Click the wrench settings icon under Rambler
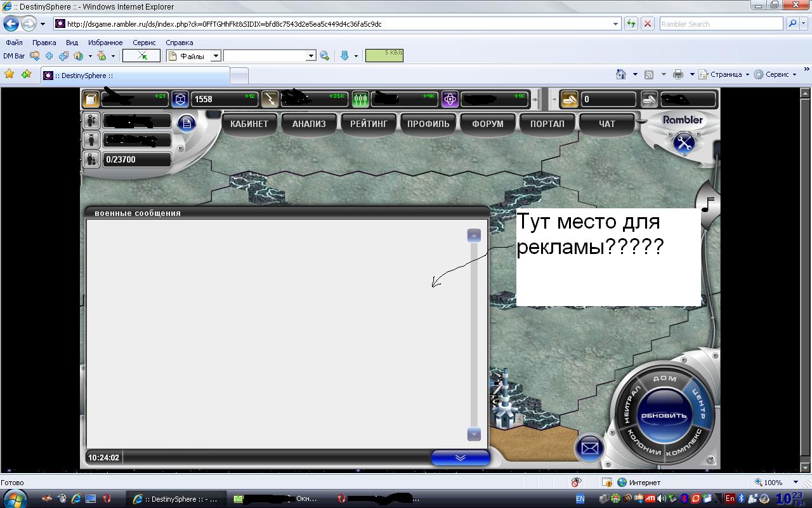The height and width of the screenshot is (508, 812). pos(683,142)
